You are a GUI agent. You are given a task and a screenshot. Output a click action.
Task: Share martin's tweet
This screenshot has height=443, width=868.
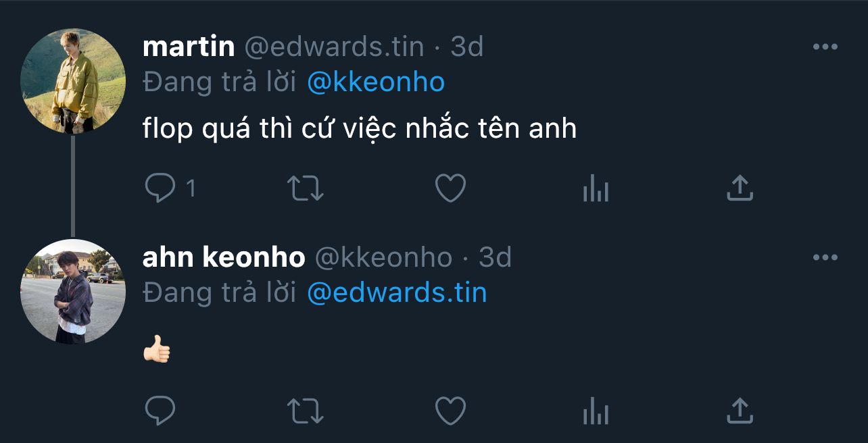(740, 188)
